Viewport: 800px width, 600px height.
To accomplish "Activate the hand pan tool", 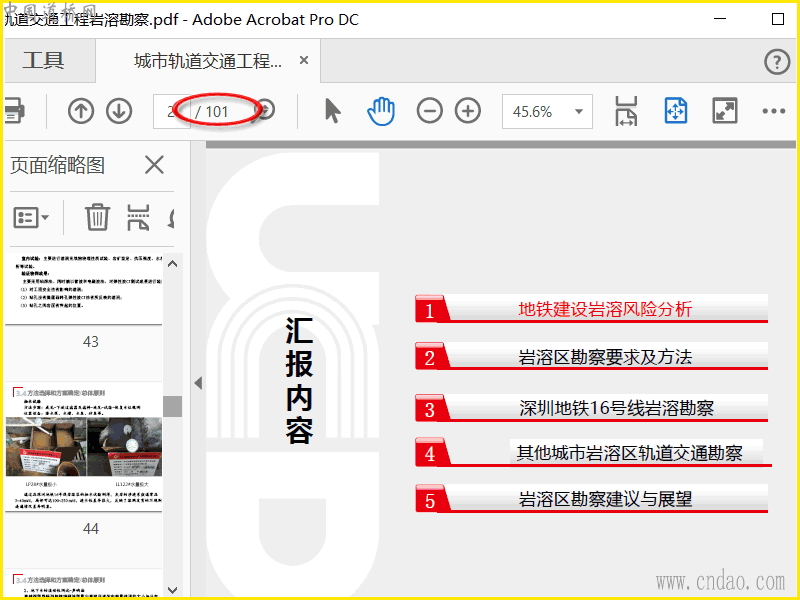I will [x=381, y=111].
